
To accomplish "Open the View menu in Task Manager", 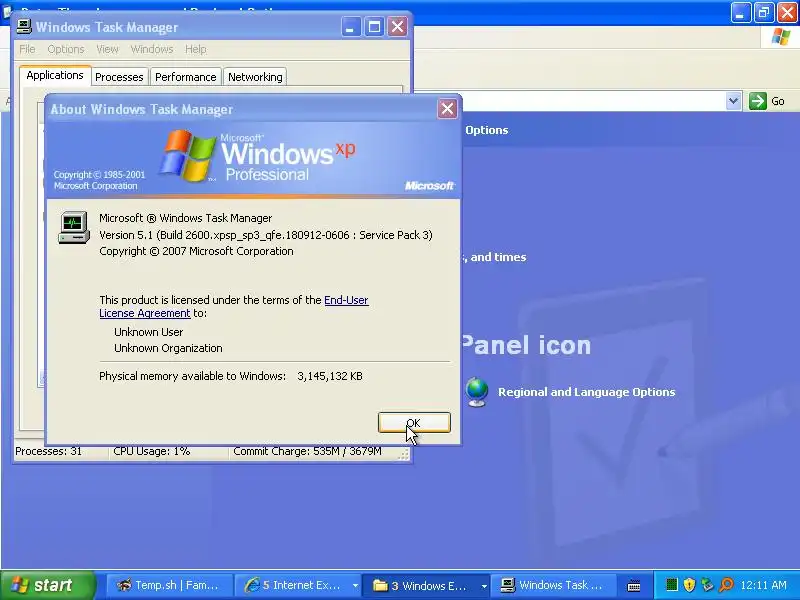I will pos(107,49).
